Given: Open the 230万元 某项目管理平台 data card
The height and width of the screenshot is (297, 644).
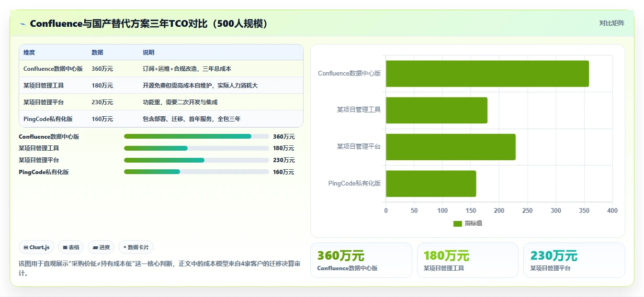Looking at the screenshot, I should (574, 260).
